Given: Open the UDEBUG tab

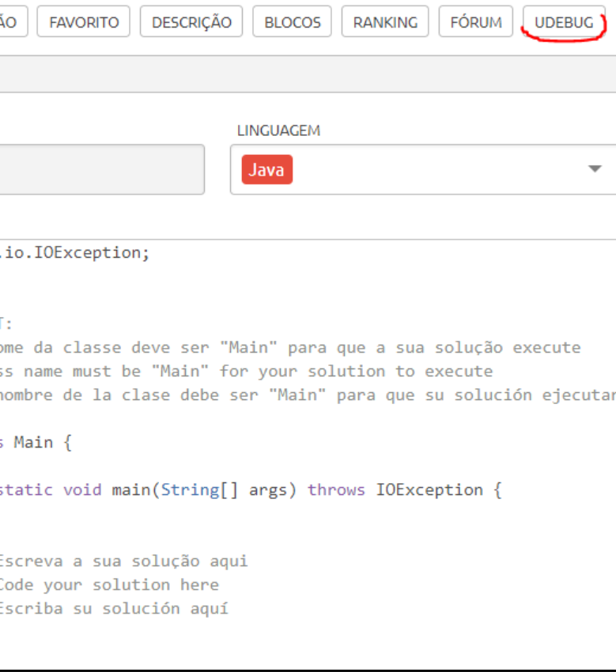Looking at the screenshot, I should pos(564,22).
